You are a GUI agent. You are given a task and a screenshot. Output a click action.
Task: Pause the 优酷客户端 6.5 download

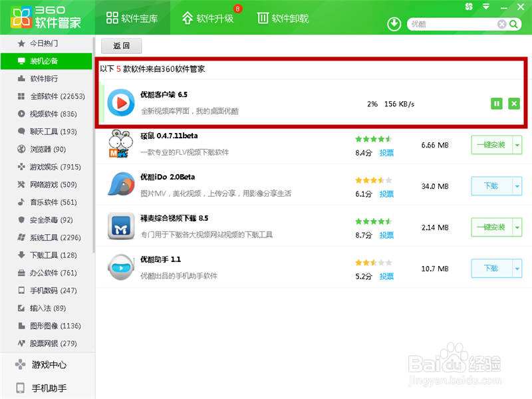[497, 104]
